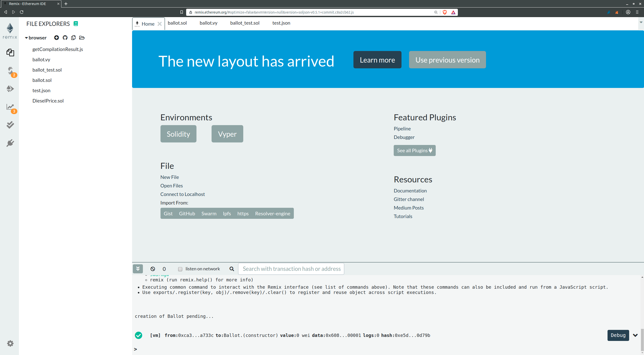644x355 pixels.
Task: Open the Documentation link under Resources
Action: pyautogui.click(x=410, y=190)
